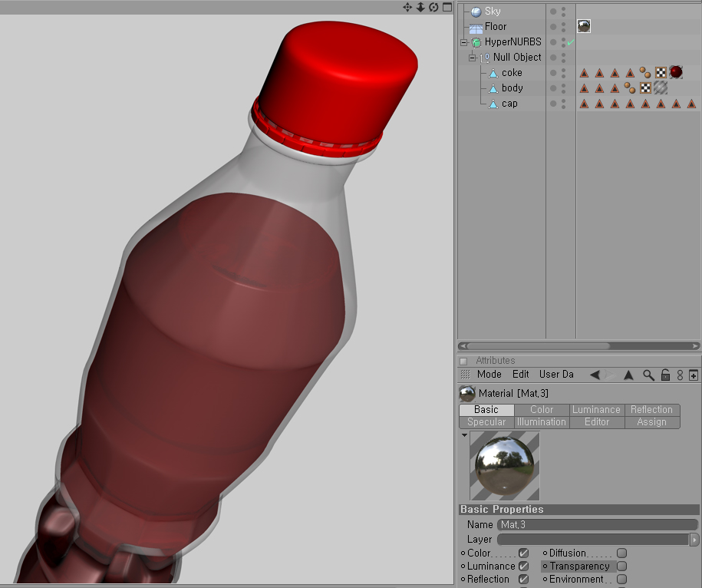Click Mat.3 material sphere icon in header
This screenshot has width=702, height=588.
click(x=467, y=394)
